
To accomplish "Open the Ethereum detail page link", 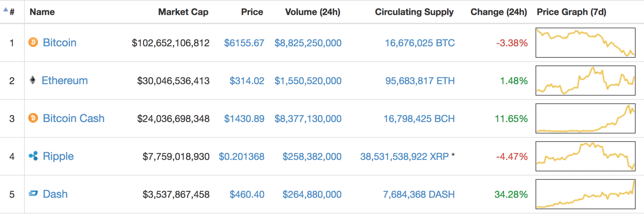I will click(x=65, y=81).
